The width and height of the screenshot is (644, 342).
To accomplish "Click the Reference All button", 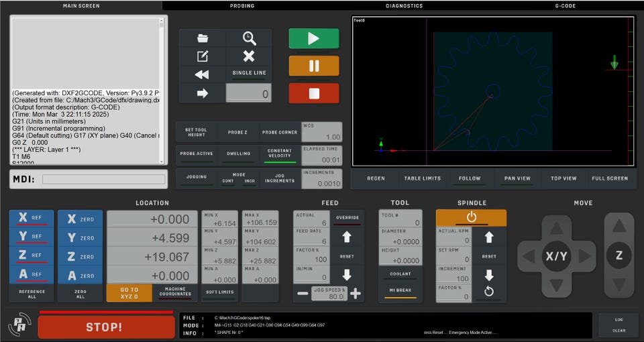I will [x=32, y=294].
